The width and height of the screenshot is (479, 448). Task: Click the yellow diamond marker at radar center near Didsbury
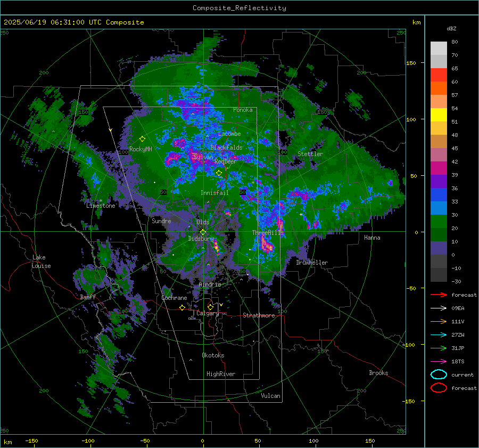203,232
